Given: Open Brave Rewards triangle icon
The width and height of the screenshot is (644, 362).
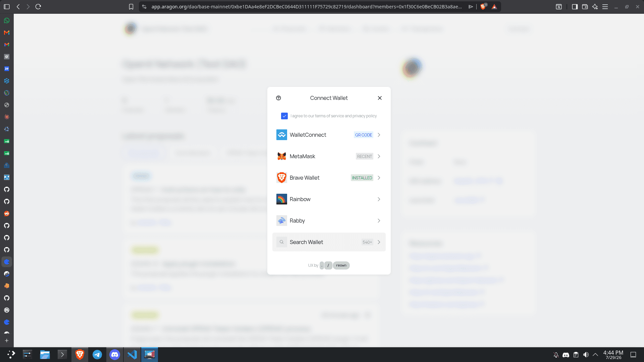Looking at the screenshot, I should (x=494, y=7).
